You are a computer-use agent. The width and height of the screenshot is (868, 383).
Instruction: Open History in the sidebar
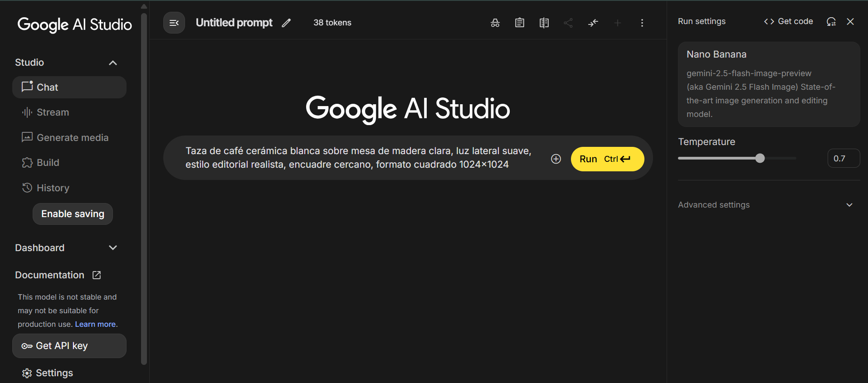click(45, 188)
